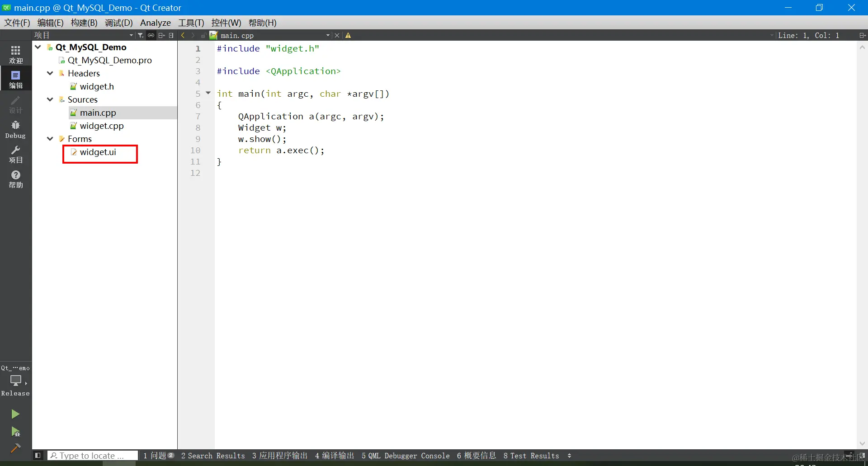Run the project with green play button
Viewport: 868px width, 466px height.
click(15, 414)
